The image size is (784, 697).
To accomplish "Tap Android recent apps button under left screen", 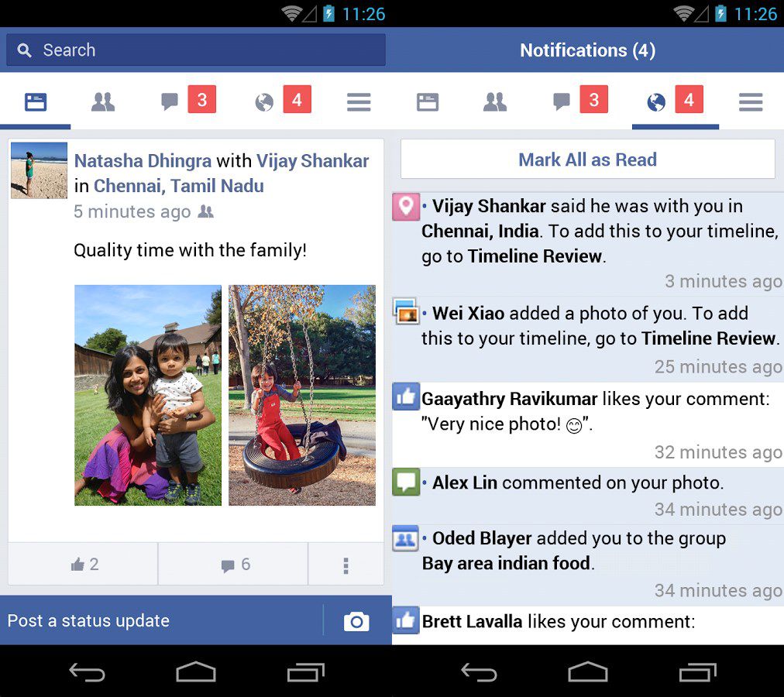I will (306, 672).
